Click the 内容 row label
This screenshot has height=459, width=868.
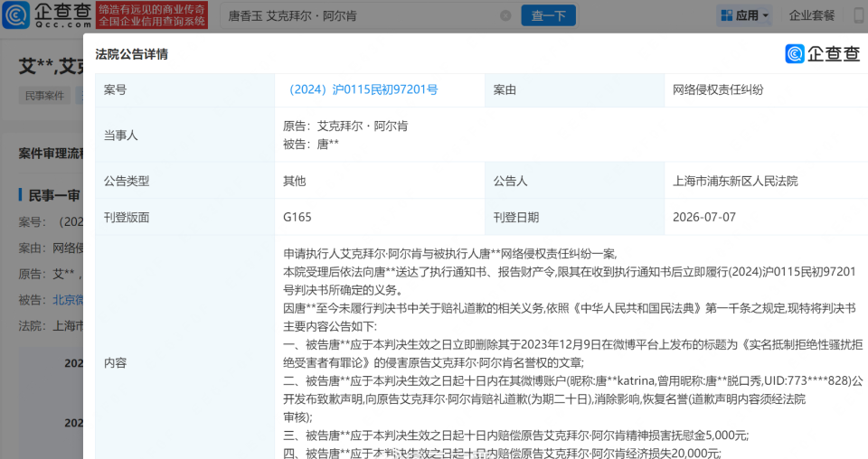115,363
